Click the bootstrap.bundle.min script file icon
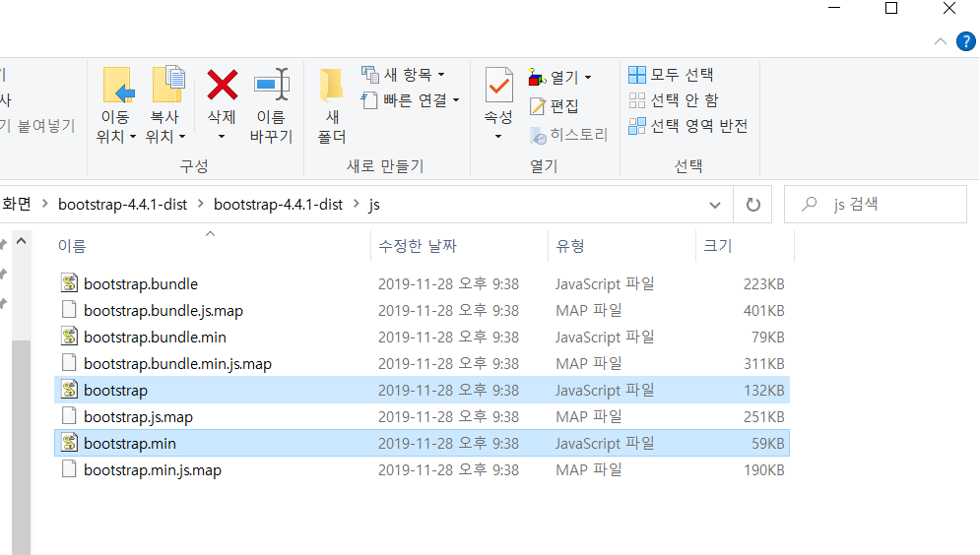Image resolution: width=980 pixels, height=555 pixels. 69,336
